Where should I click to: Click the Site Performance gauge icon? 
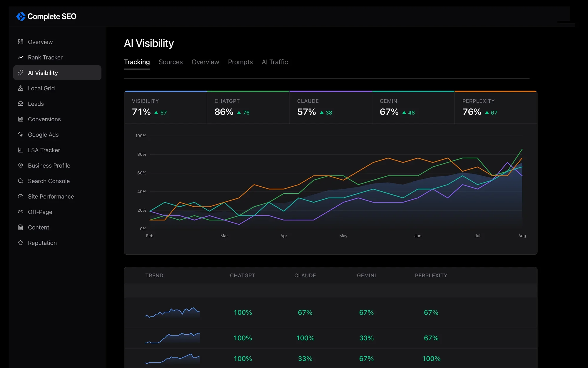pos(21,196)
